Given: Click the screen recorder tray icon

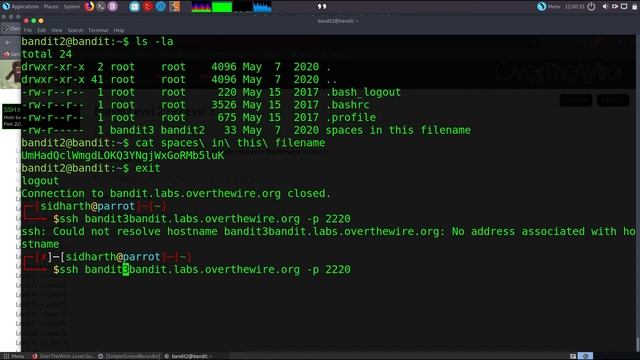Looking at the screenshot, I should pyautogui.click(x=615, y=7).
